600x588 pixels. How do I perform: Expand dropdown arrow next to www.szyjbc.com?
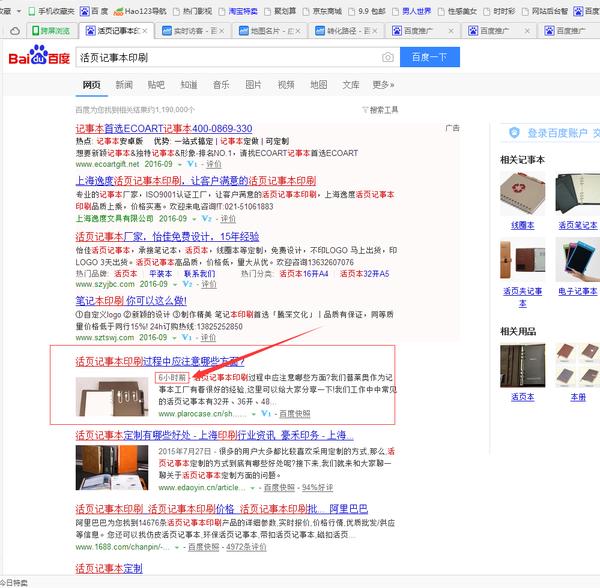pos(175,285)
